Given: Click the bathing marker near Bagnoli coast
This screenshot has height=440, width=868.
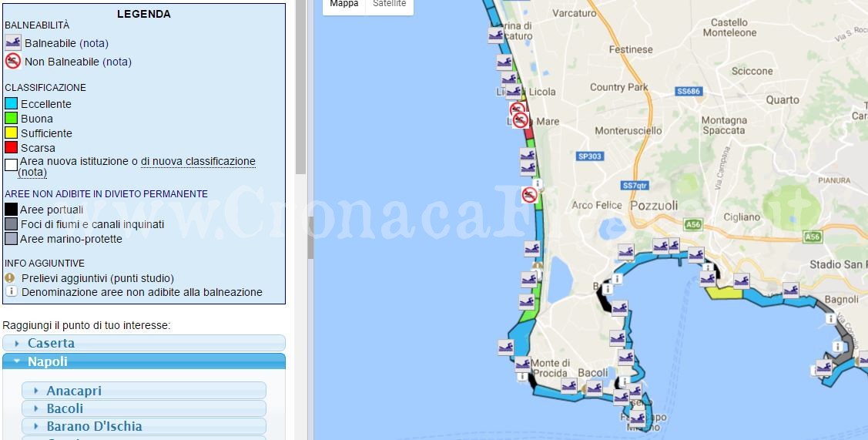Looking at the screenshot, I should [790, 290].
